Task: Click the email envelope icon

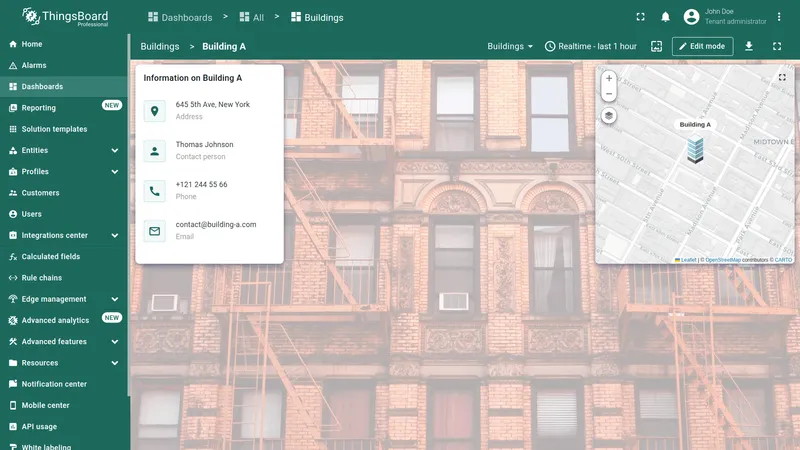Action: coord(155,231)
